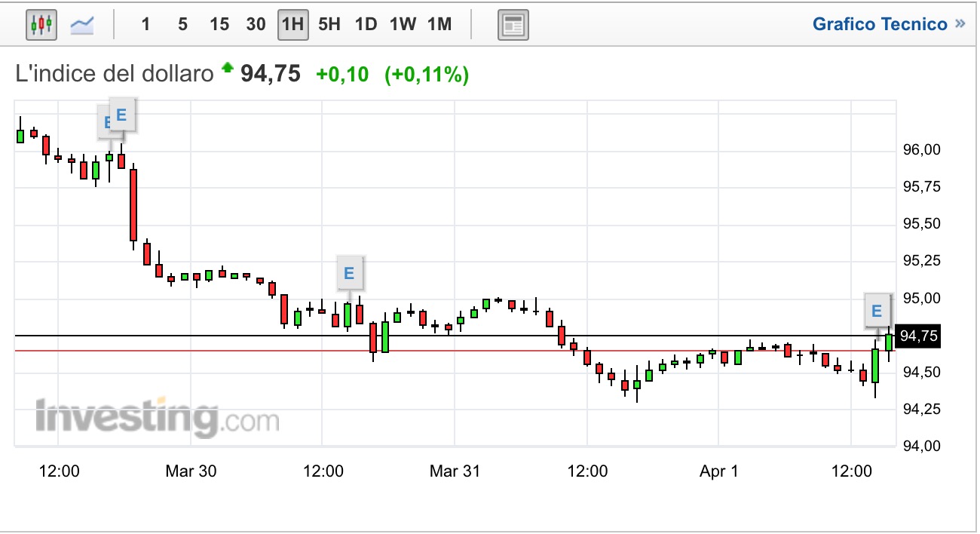Image resolution: width=980 pixels, height=534 pixels.
Task: Click the Mar 30 date label
Action: 191,471
